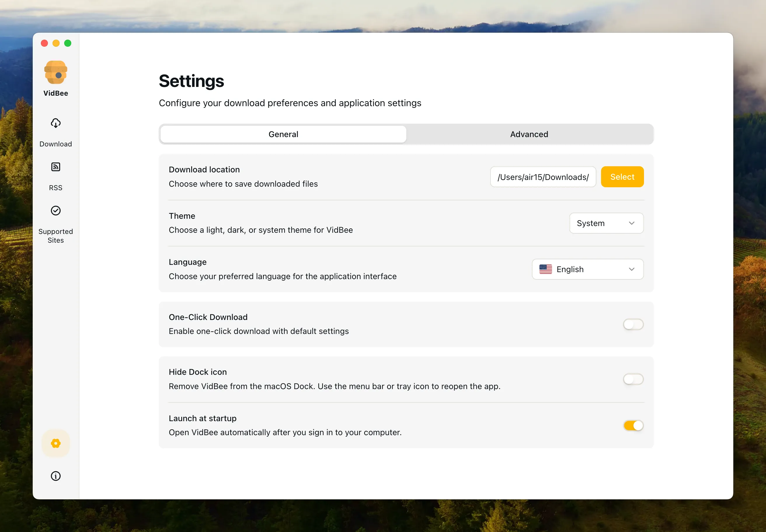766x532 pixels.
Task: Disable Launch at startup toggle
Action: 633,425
